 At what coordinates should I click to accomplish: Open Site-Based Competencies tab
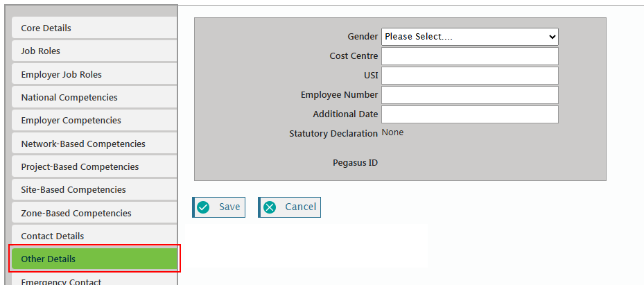(94, 190)
